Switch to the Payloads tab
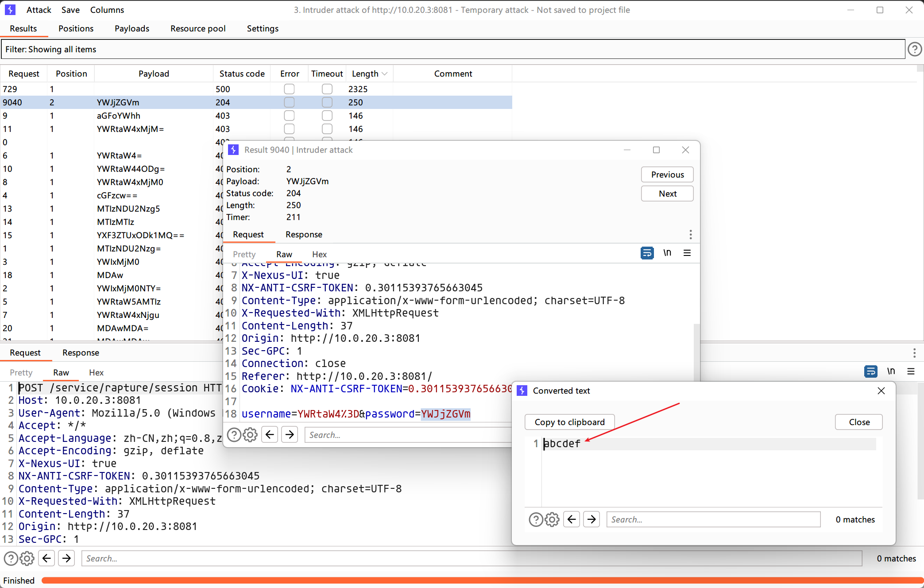Viewport: 924px width, 588px height. [132, 28]
